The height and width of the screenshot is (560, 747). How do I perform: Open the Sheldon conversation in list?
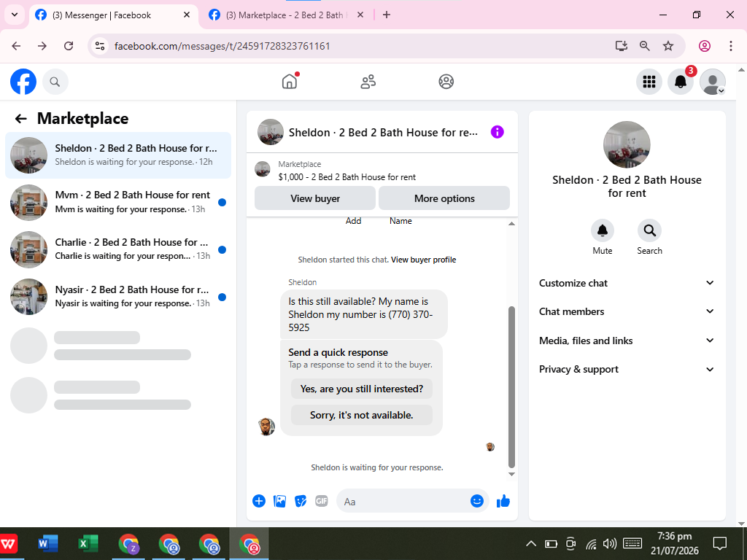click(x=118, y=155)
